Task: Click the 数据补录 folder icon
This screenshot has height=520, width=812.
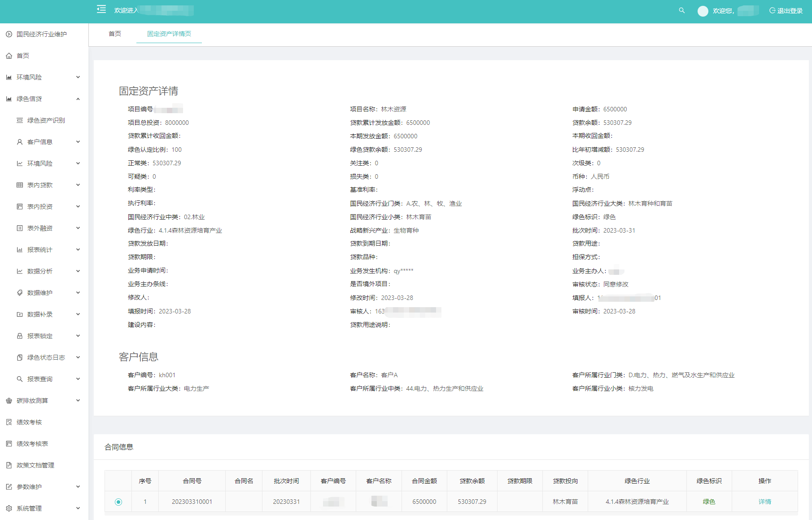Action: click(20, 314)
